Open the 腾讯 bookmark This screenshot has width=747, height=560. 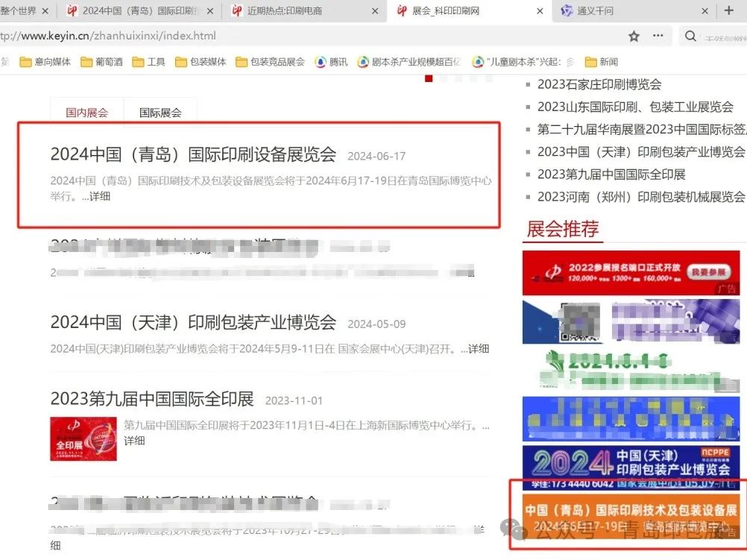332,62
